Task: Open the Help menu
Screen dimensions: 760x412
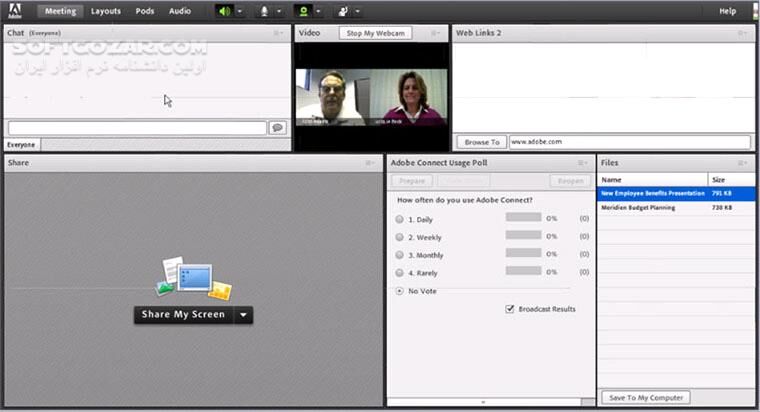Action: click(728, 11)
